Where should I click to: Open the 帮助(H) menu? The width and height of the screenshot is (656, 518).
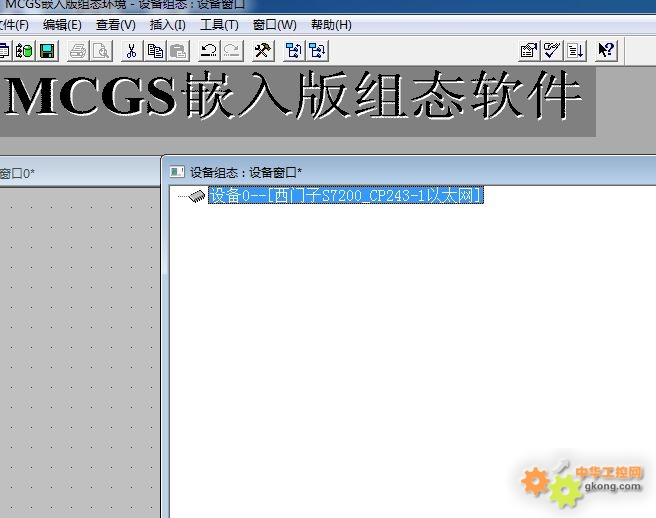click(x=331, y=25)
